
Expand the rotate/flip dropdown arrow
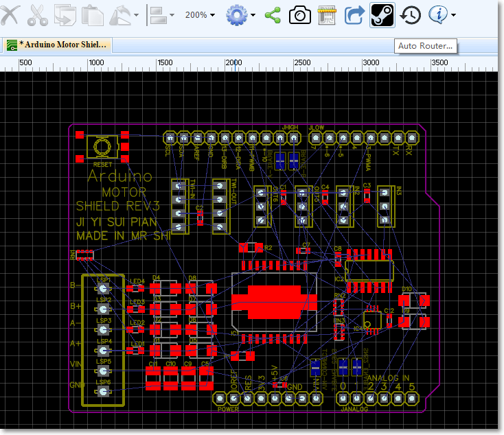point(136,15)
